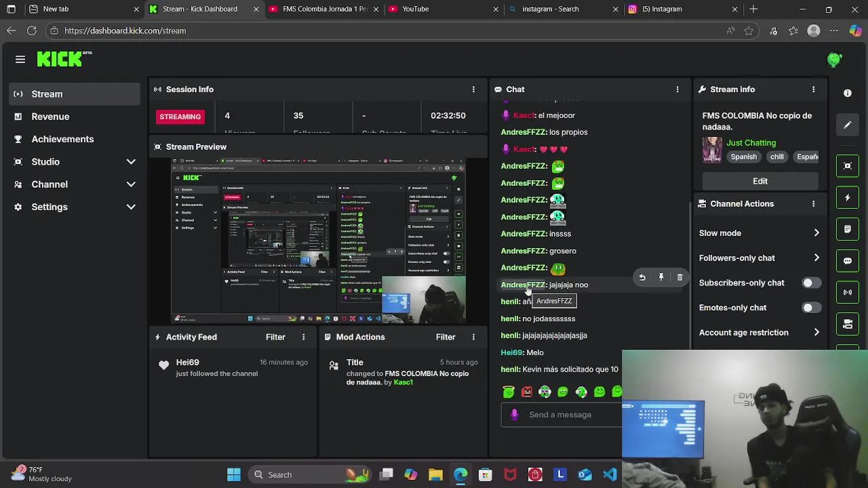The height and width of the screenshot is (488, 868).
Task: Click the chill tag chip
Action: pyautogui.click(x=776, y=157)
